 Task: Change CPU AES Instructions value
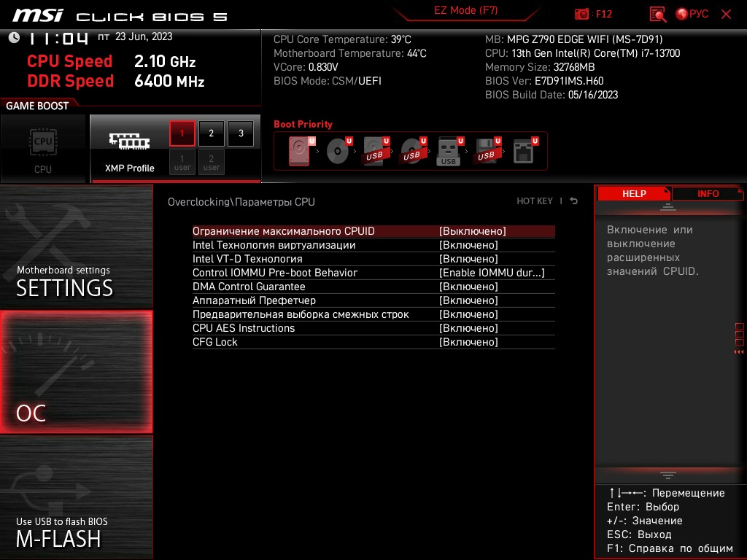pyautogui.click(x=468, y=327)
